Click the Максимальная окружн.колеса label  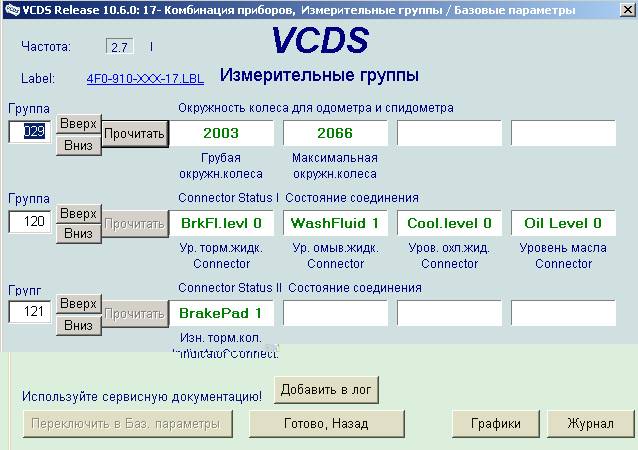pyautogui.click(x=335, y=166)
